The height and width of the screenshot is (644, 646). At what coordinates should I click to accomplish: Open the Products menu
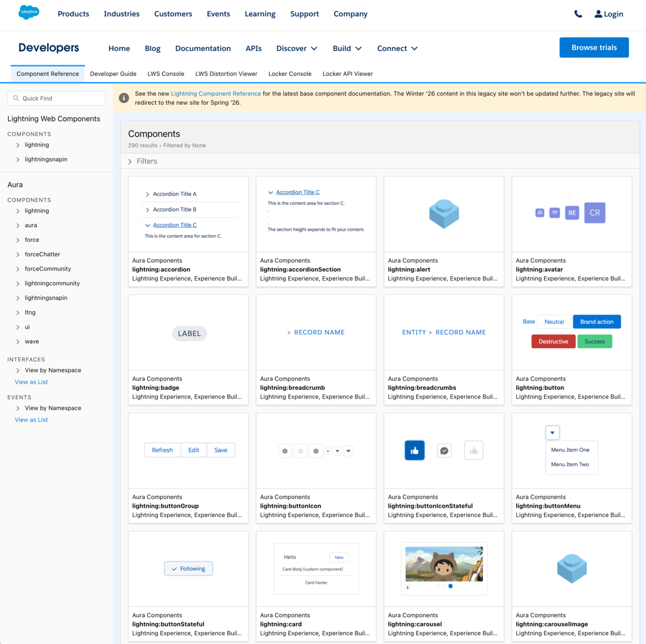(x=73, y=14)
